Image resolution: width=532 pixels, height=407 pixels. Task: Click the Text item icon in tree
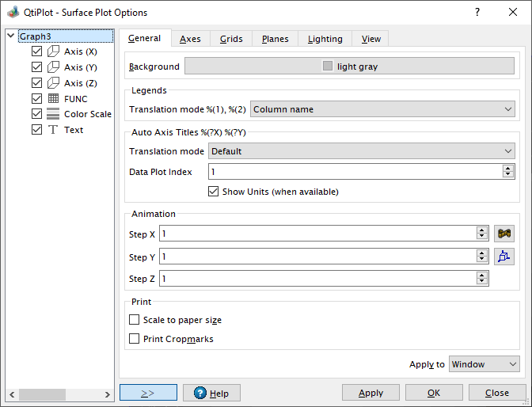pos(53,130)
